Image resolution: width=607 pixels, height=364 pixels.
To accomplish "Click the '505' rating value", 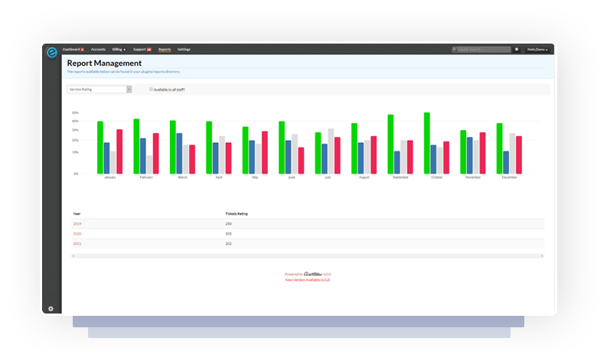I will click(228, 234).
